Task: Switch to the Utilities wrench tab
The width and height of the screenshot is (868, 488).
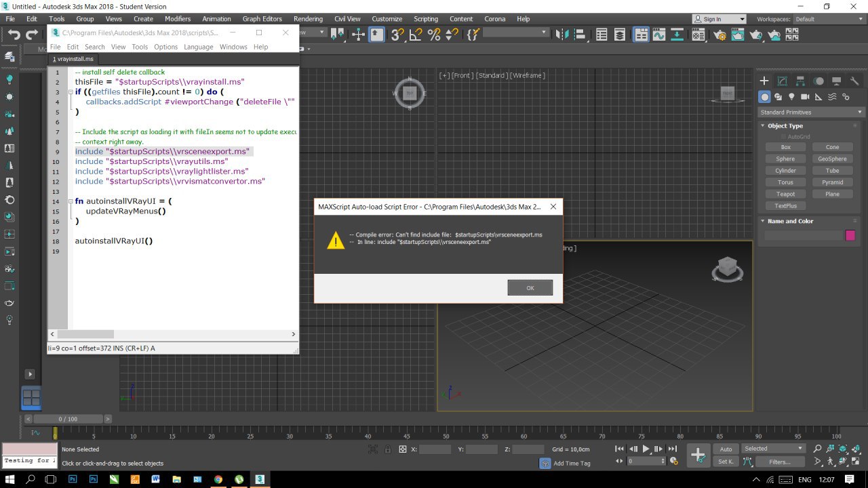Action: [x=854, y=81]
